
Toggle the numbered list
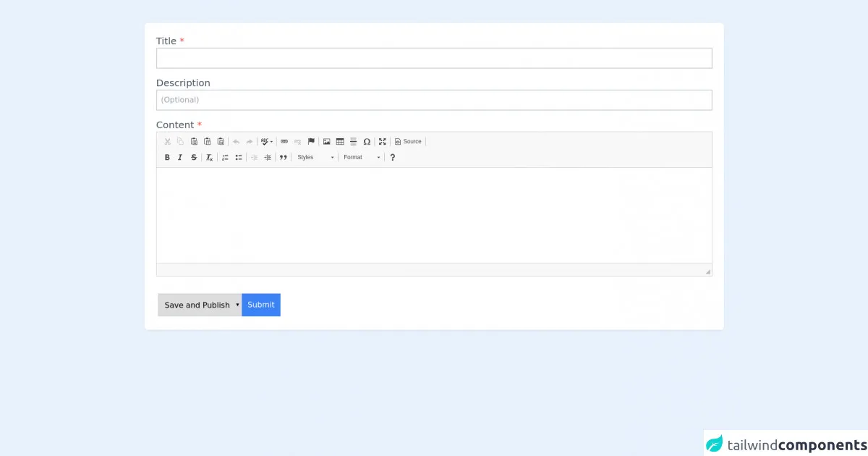coord(225,158)
